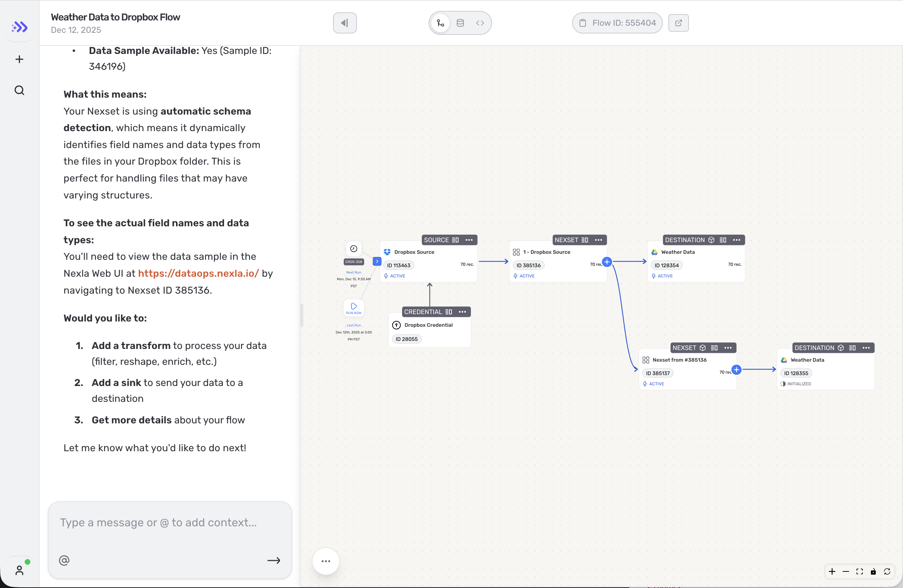Open the Weather Data destination options menu
The width and height of the screenshot is (903, 588).
tap(737, 240)
